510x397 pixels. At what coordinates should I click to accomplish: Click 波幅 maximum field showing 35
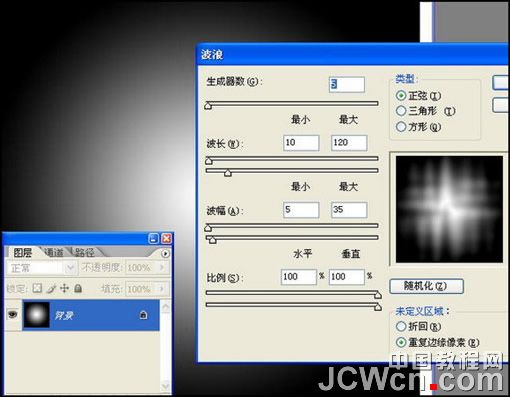(349, 210)
